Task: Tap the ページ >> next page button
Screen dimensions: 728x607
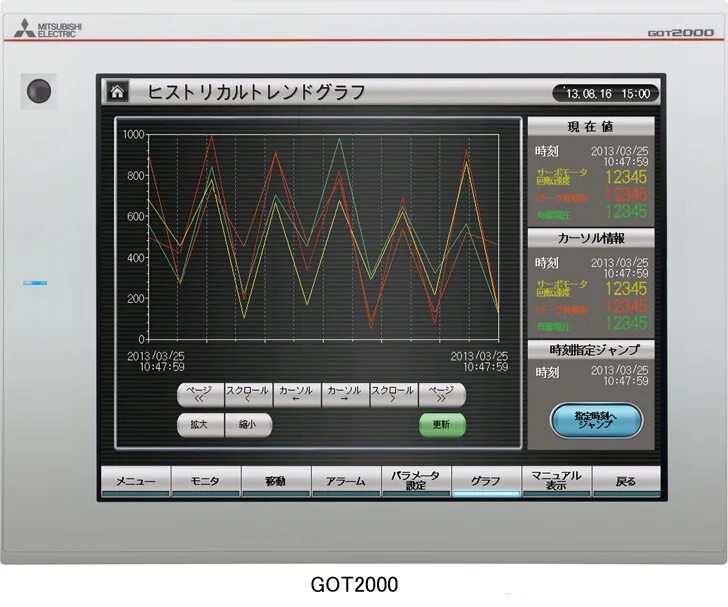Action: click(x=442, y=395)
